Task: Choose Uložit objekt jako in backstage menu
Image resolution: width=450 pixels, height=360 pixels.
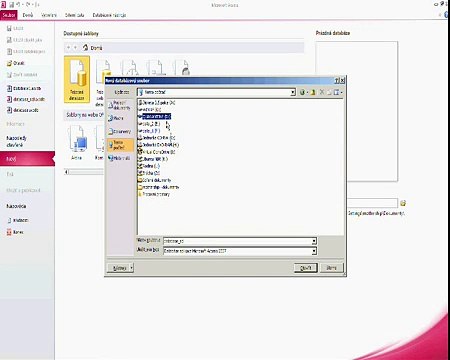Action: coord(25,40)
